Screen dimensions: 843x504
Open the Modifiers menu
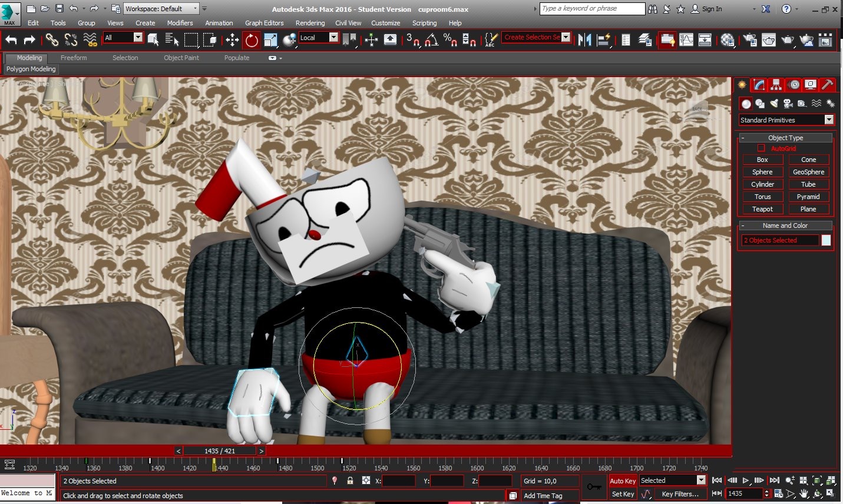coord(180,23)
